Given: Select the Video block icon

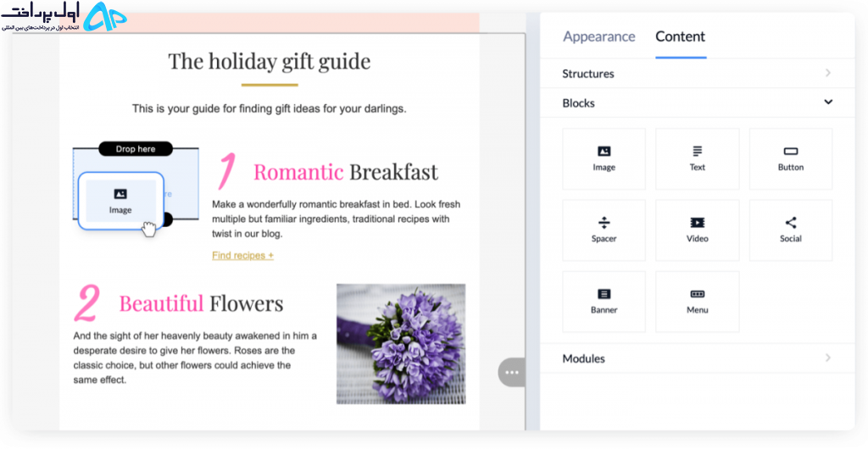Looking at the screenshot, I should pyautogui.click(x=697, y=223).
